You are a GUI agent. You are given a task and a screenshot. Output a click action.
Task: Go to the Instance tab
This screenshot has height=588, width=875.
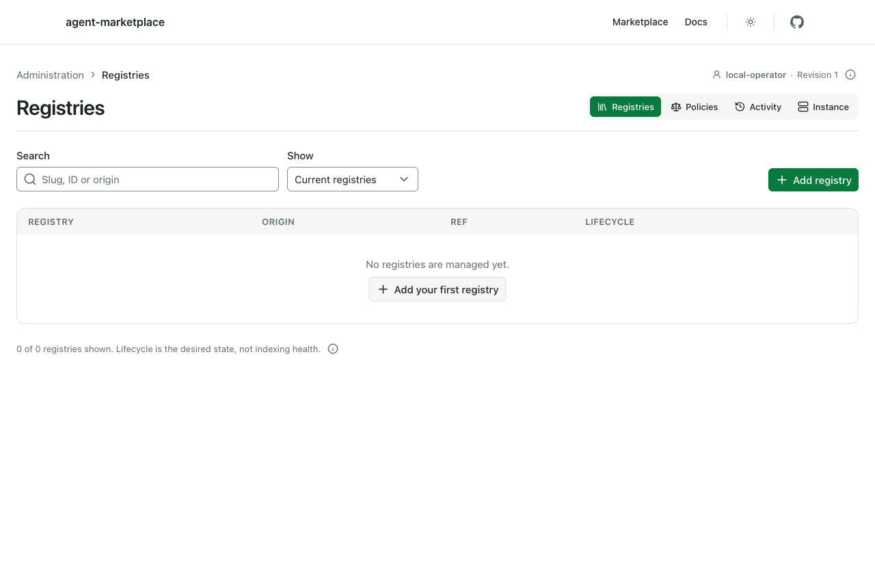click(x=823, y=107)
